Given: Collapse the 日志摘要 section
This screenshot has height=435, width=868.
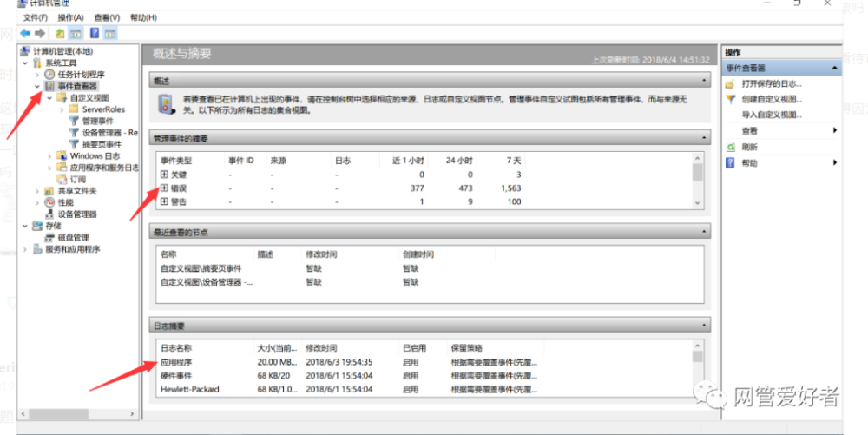Looking at the screenshot, I should click(704, 326).
